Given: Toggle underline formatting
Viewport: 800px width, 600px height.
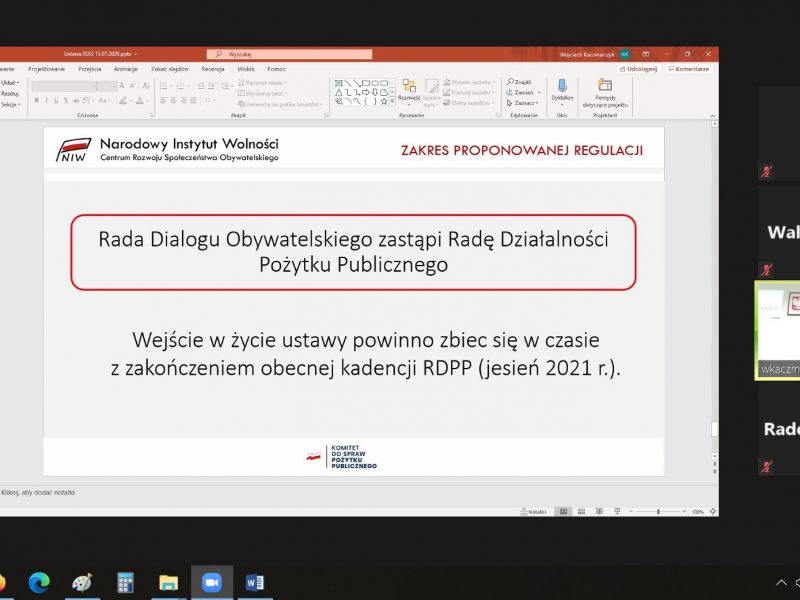Looking at the screenshot, I should [56, 101].
